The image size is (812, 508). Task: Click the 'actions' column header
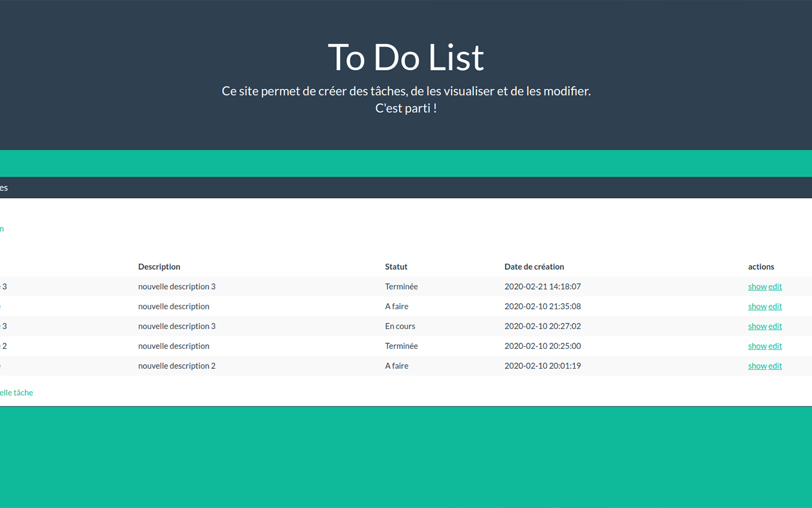tap(761, 266)
